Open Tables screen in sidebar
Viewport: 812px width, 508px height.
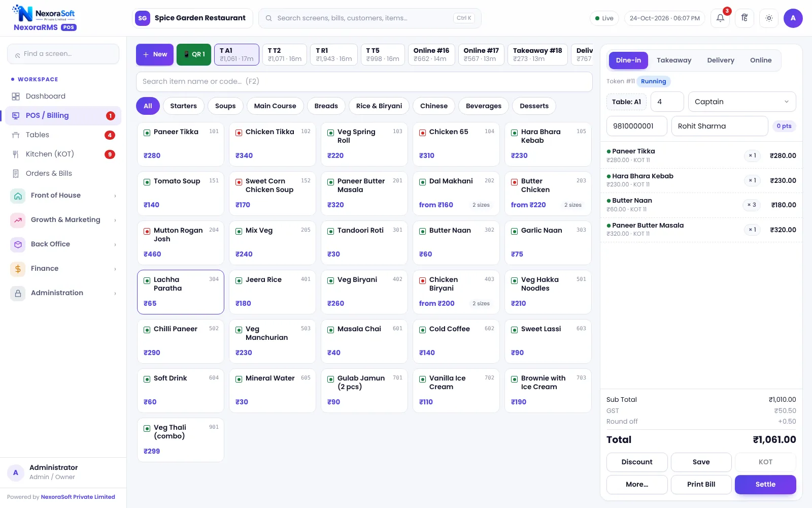coord(63,135)
